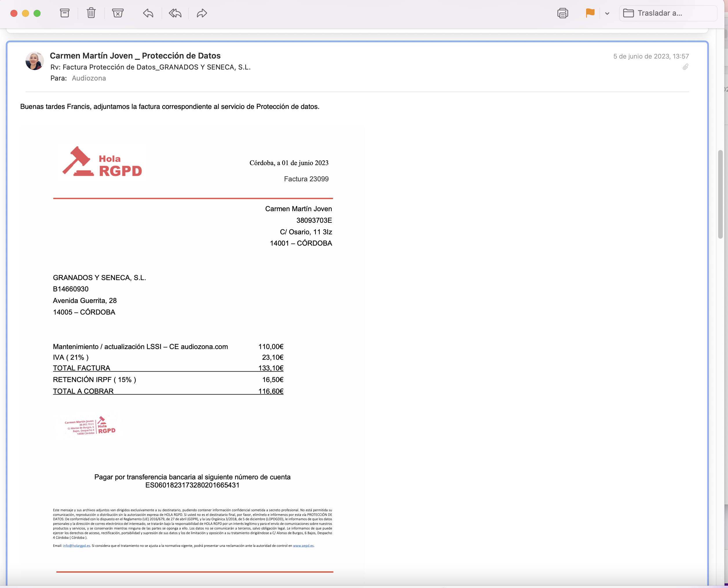Viewport: 728px width, 588px height.
Task: Click the Hola RGPD logo image
Action: pyautogui.click(x=102, y=162)
